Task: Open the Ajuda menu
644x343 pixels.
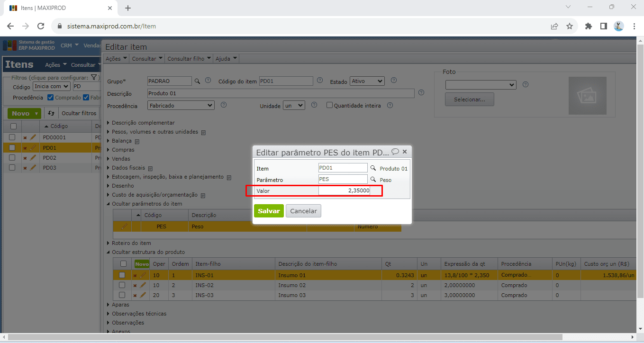Action: pos(227,59)
